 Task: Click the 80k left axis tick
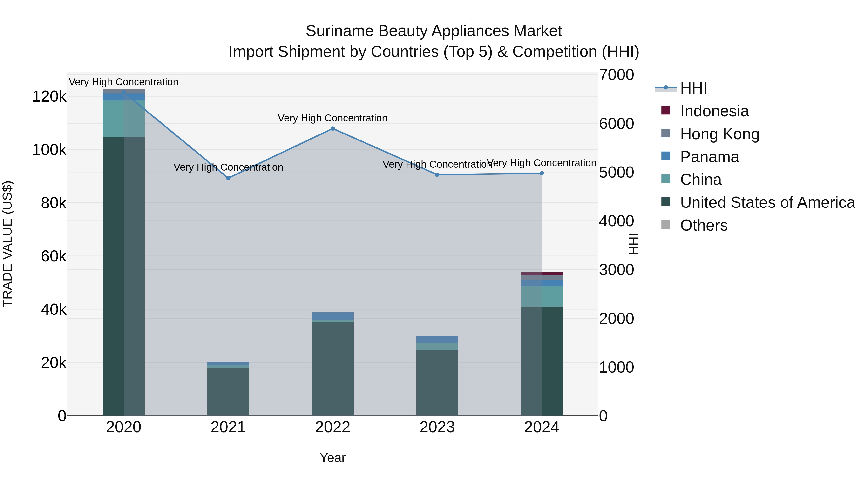click(x=54, y=203)
